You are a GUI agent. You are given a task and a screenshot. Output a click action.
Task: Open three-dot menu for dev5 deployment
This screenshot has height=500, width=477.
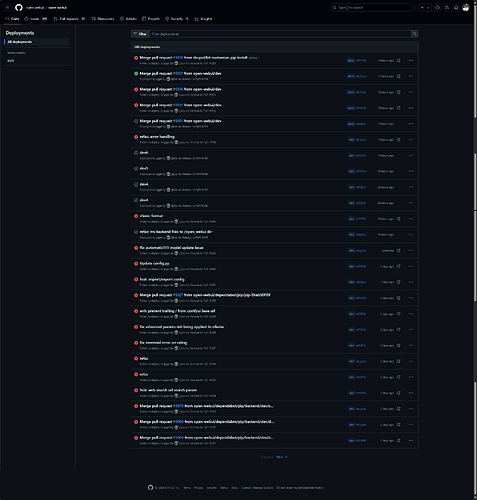pyautogui.click(x=411, y=171)
